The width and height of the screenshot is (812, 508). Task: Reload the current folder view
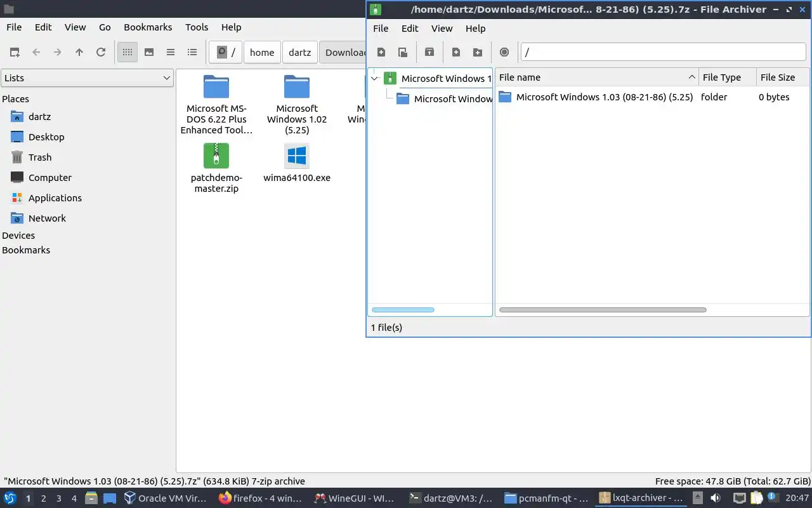tap(101, 52)
